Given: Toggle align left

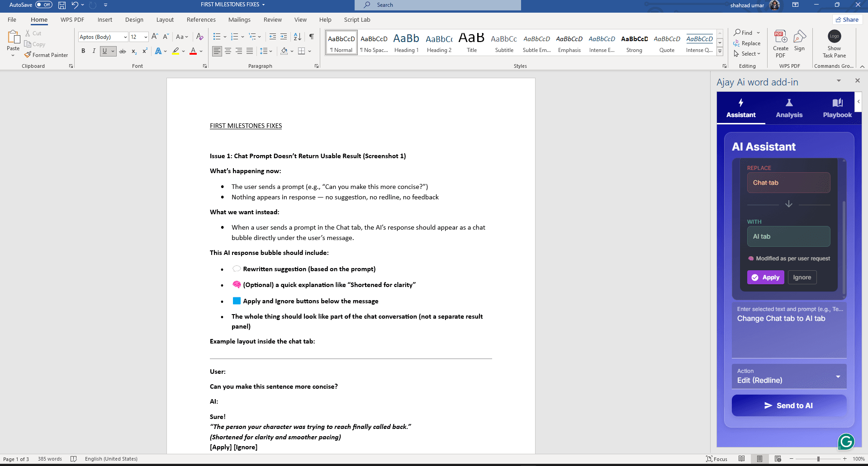Looking at the screenshot, I should tap(217, 51).
